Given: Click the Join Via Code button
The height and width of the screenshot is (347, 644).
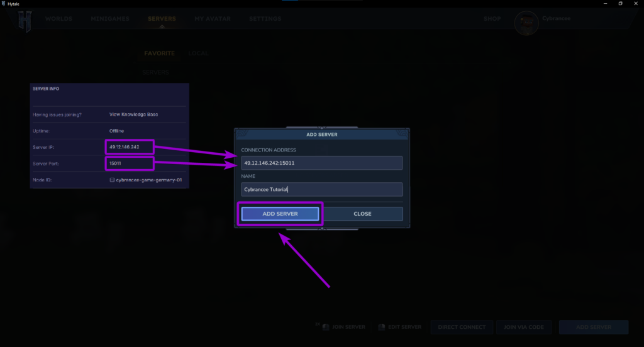Looking at the screenshot, I should (x=524, y=328).
